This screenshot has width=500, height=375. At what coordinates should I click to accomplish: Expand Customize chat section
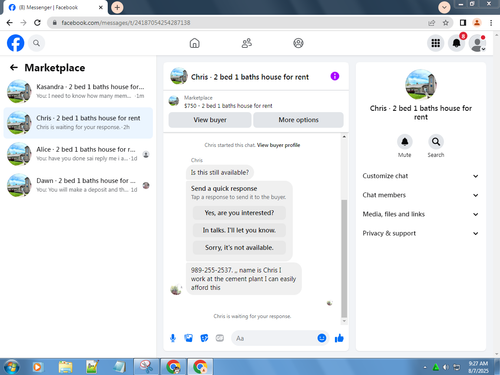421,176
